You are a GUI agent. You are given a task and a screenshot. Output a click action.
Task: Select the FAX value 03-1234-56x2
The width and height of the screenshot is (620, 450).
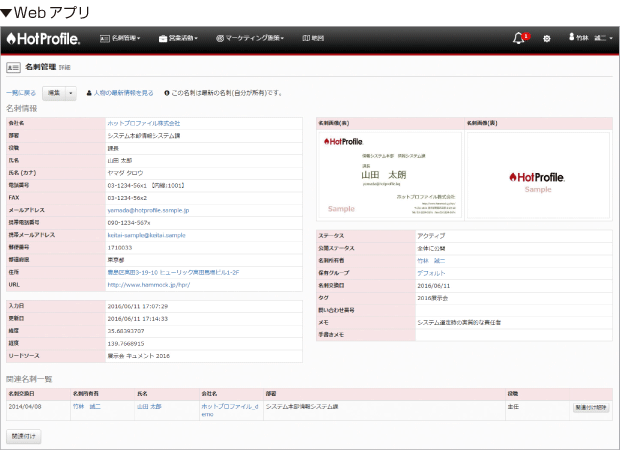[127, 198]
